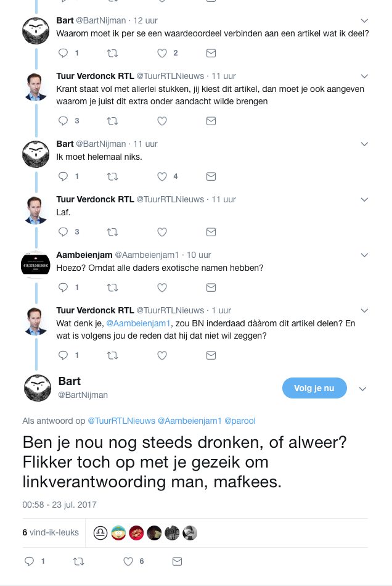This screenshot has height=586, width=392.
Task: Open the '00:58 - 23 jul. 2017' timestamp
Action: tap(59, 505)
